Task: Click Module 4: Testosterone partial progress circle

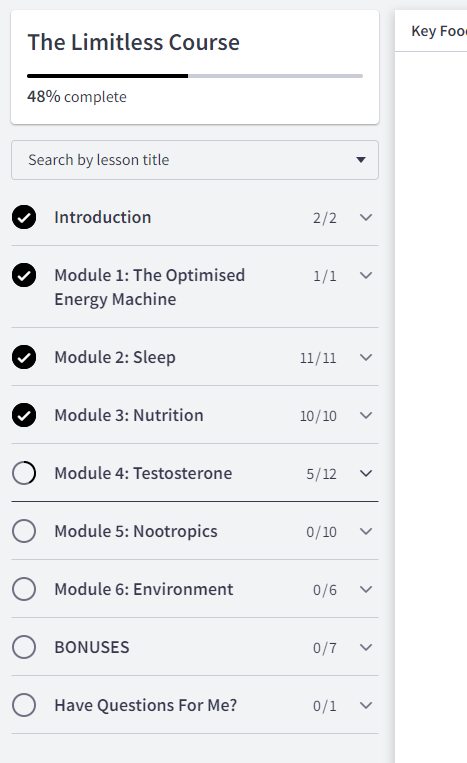Action: click(24, 473)
